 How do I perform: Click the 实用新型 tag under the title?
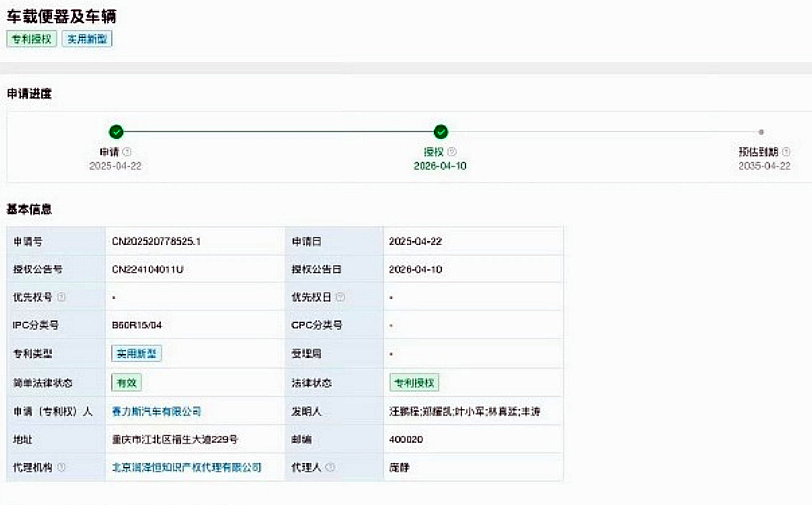[87, 39]
